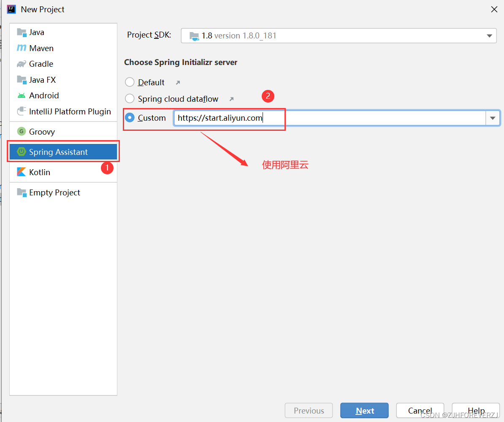Viewport: 504px width, 422px height.
Task: Open the custom URL history dropdown arrow
Action: [x=493, y=118]
